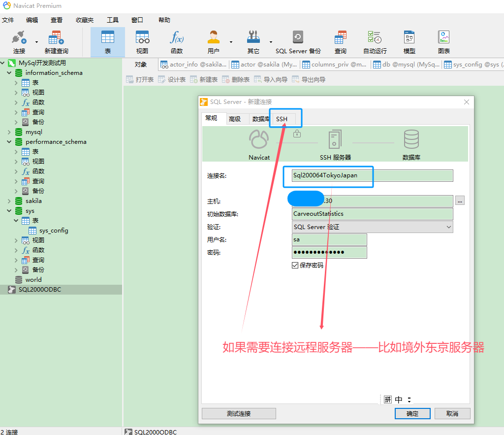The width and height of the screenshot is (504, 435).
Task: Click the host browse (...) button
Action: tap(460, 201)
